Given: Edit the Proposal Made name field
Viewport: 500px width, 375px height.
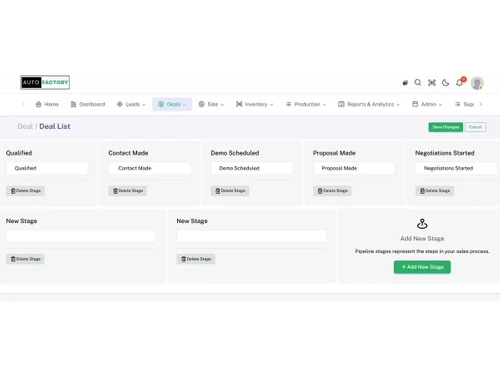Looking at the screenshot, I should (354, 168).
